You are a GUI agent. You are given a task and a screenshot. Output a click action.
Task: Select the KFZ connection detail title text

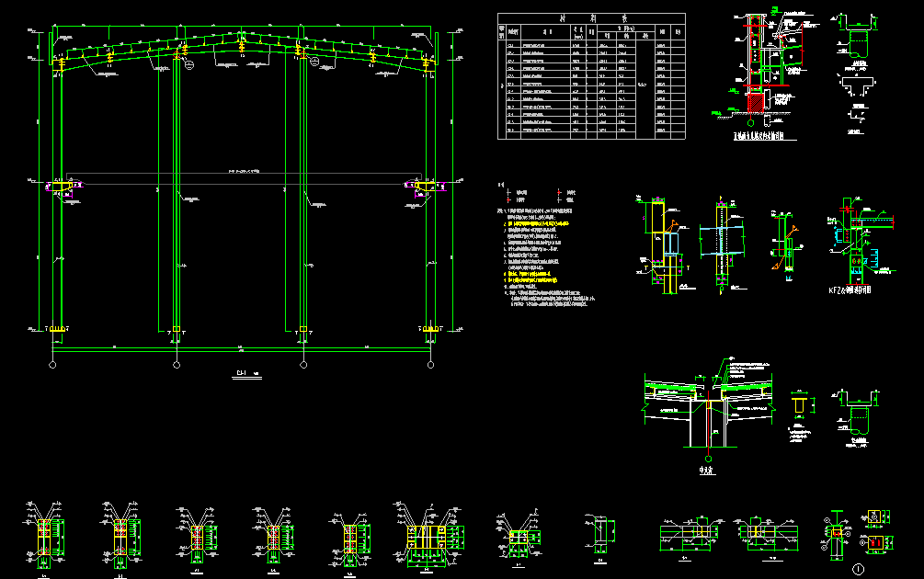click(x=850, y=290)
